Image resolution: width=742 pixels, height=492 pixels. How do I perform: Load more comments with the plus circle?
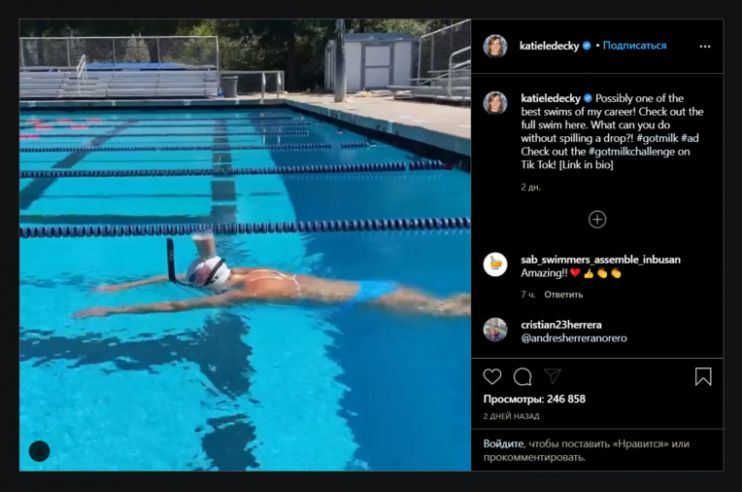597,219
